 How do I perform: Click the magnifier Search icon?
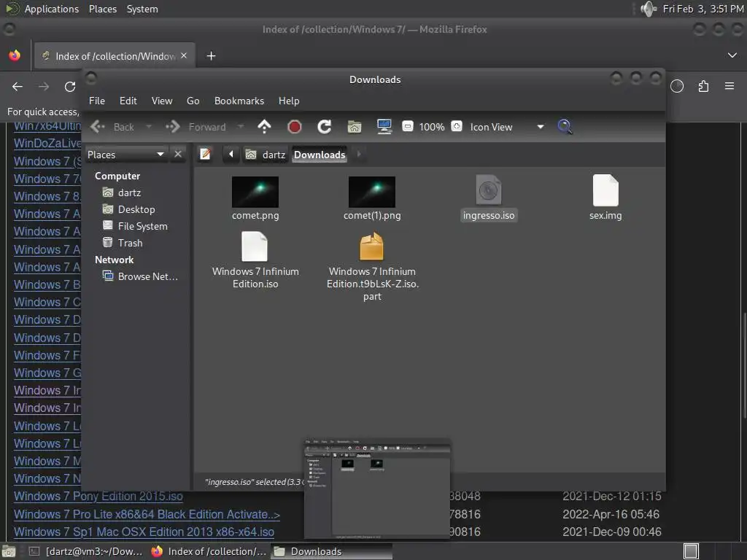click(565, 127)
